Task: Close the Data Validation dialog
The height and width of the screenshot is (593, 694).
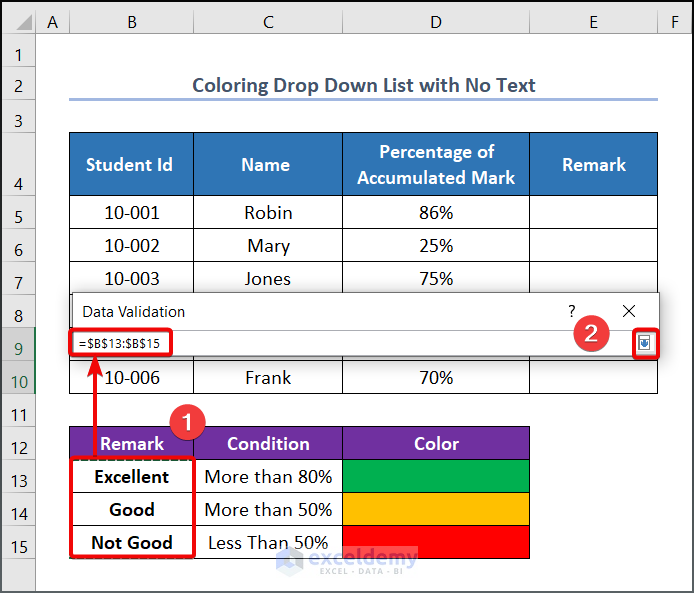Action: 629,311
